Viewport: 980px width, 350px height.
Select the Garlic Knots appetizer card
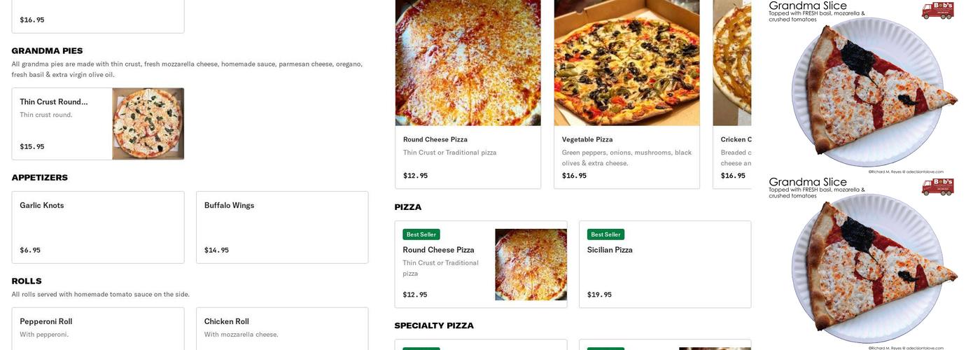click(x=98, y=227)
